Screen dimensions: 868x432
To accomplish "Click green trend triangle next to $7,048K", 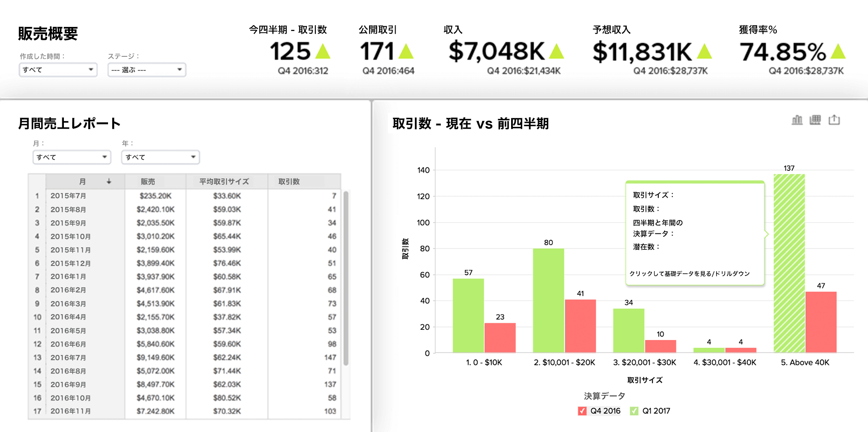I will click(556, 51).
